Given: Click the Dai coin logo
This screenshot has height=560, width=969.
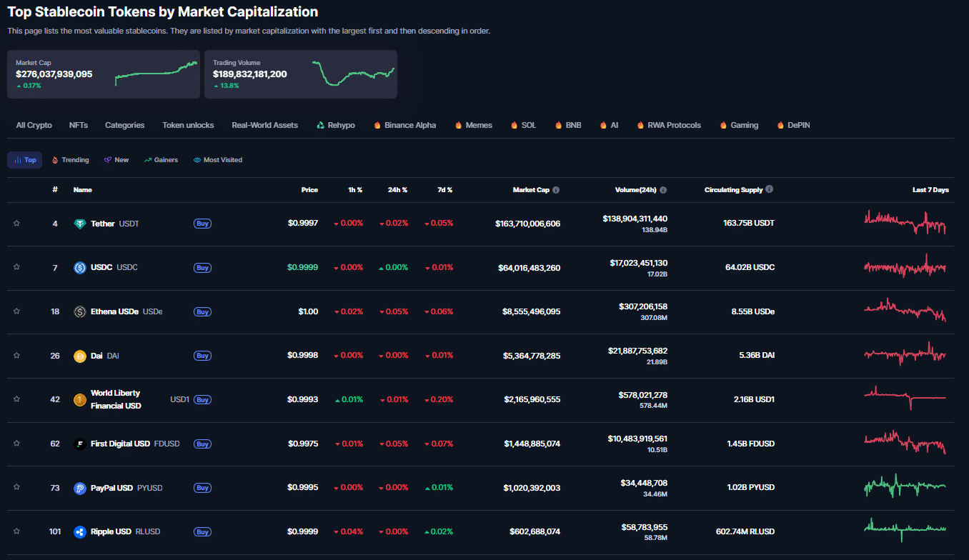Looking at the screenshot, I should pos(80,356).
